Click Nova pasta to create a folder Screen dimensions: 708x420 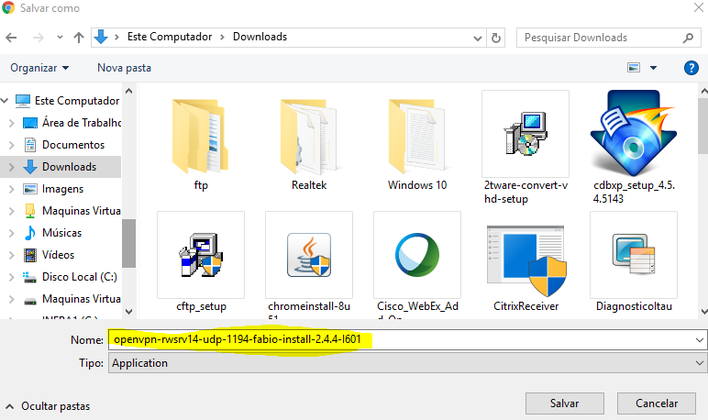click(124, 68)
